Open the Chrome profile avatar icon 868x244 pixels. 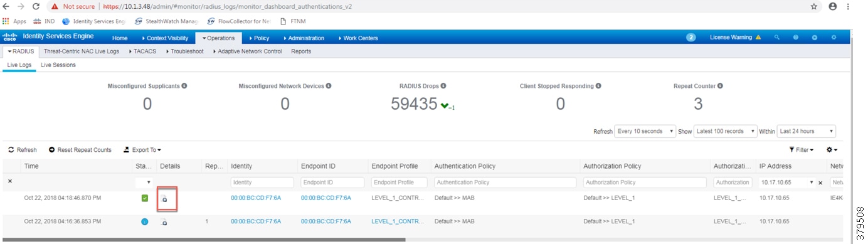pyautogui.click(x=833, y=6)
